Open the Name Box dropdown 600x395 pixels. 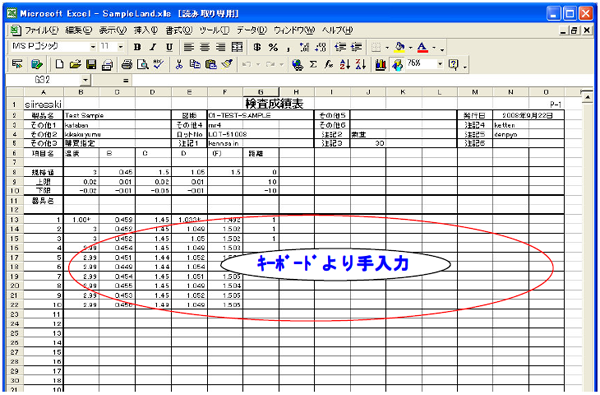[x=85, y=80]
